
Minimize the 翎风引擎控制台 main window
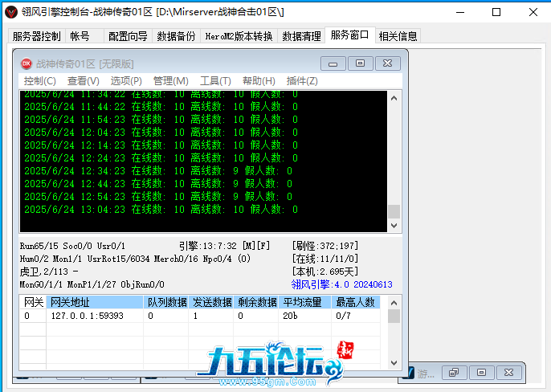coord(460,12)
